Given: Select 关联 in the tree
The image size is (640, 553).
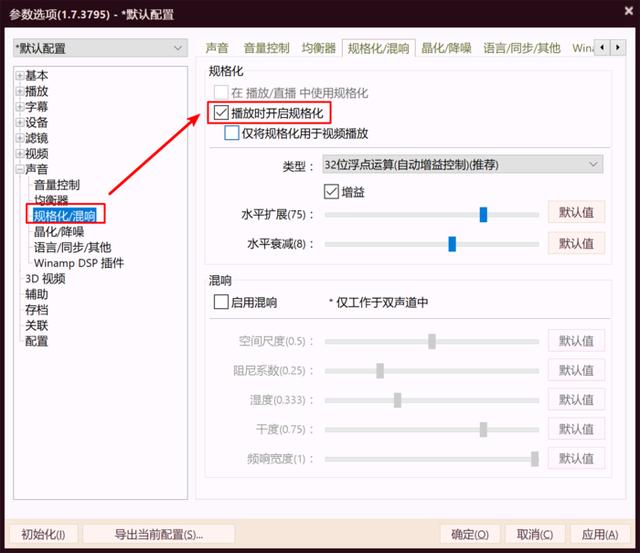Looking at the screenshot, I should pyautogui.click(x=37, y=325).
